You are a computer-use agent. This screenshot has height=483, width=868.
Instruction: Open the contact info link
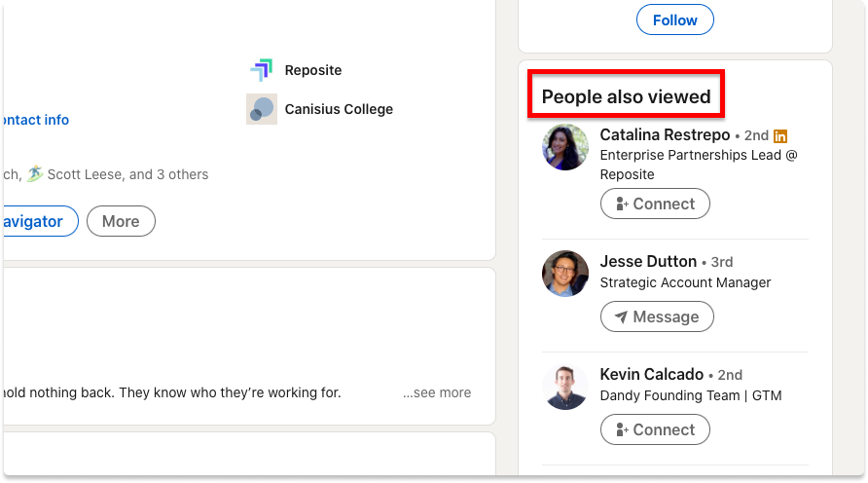[x=35, y=120]
